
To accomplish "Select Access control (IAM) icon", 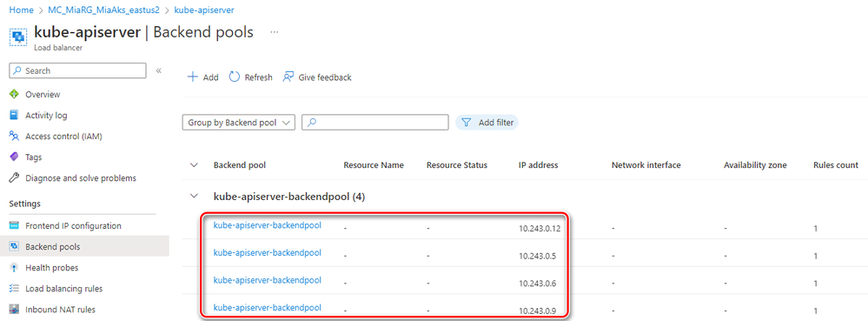I will pyautogui.click(x=15, y=137).
